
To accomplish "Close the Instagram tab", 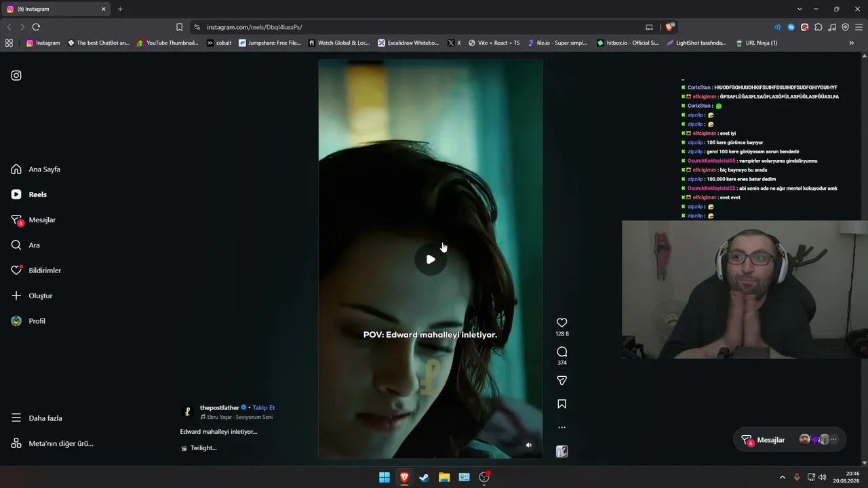I will click(x=104, y=9).
